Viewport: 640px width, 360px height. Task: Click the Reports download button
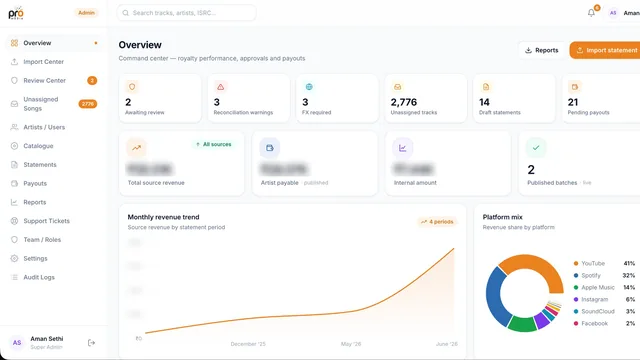coord(542,50)
